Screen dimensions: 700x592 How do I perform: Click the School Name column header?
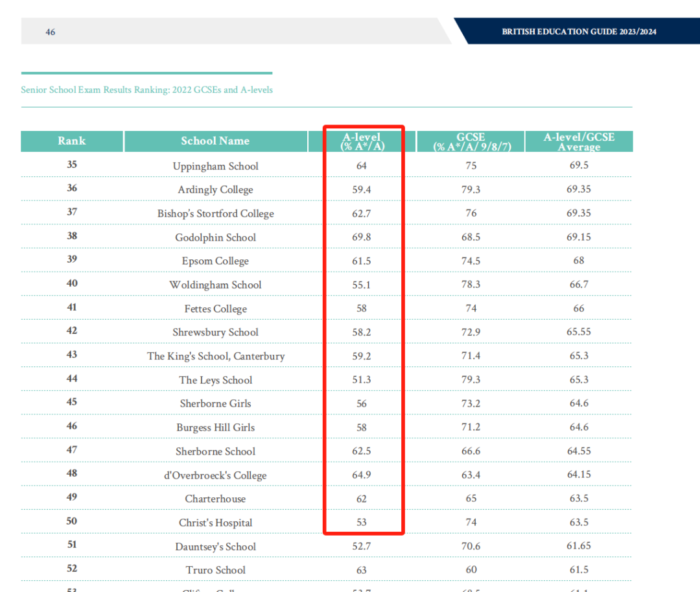(x=216, y=141)
